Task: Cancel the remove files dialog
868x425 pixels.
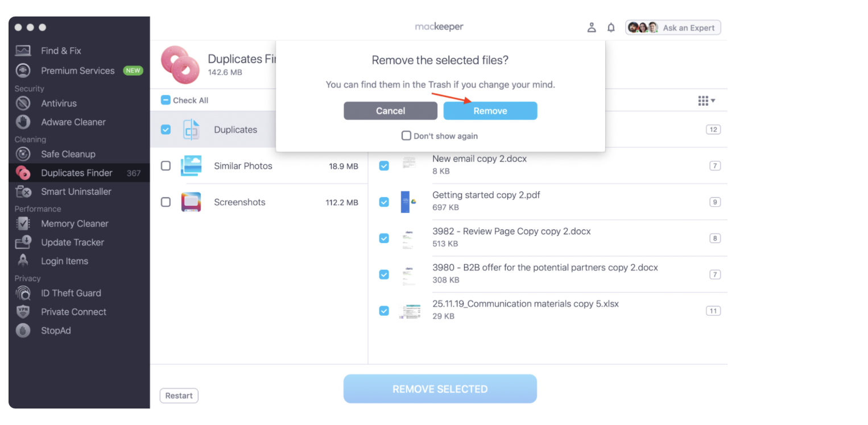Action: [x=390, y=110]
